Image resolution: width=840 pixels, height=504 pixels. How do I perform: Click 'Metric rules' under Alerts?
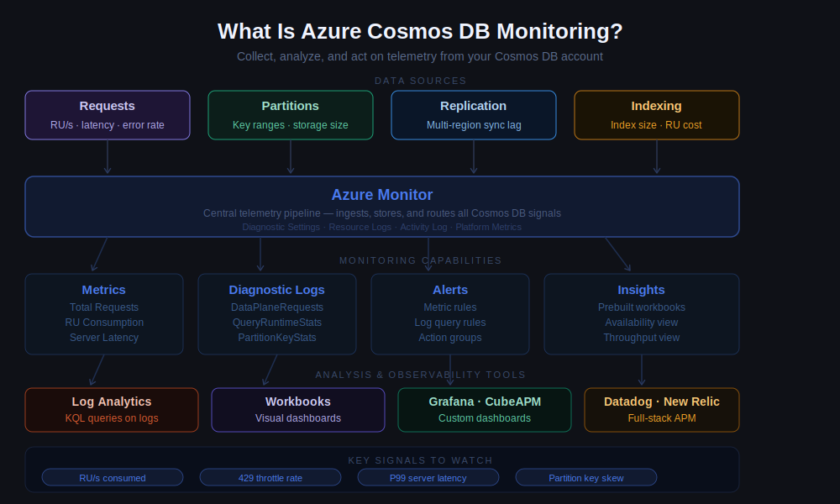click(x=450, y=307)
